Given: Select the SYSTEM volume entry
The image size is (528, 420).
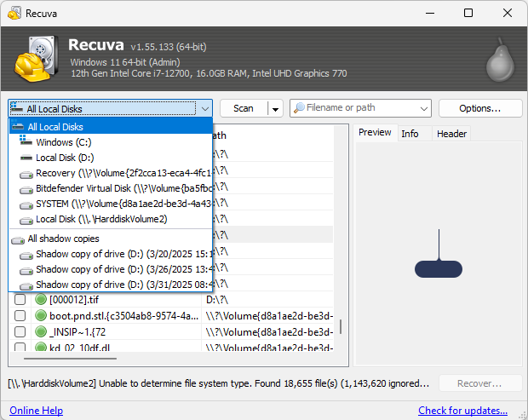Looking at the screenshot, I should 111,204.
